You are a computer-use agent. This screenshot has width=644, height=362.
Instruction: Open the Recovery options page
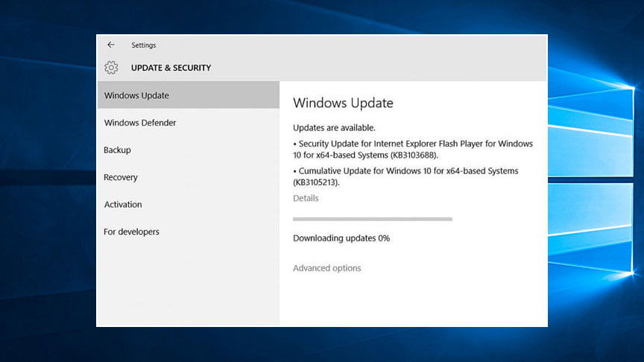(x=121, y=177)
